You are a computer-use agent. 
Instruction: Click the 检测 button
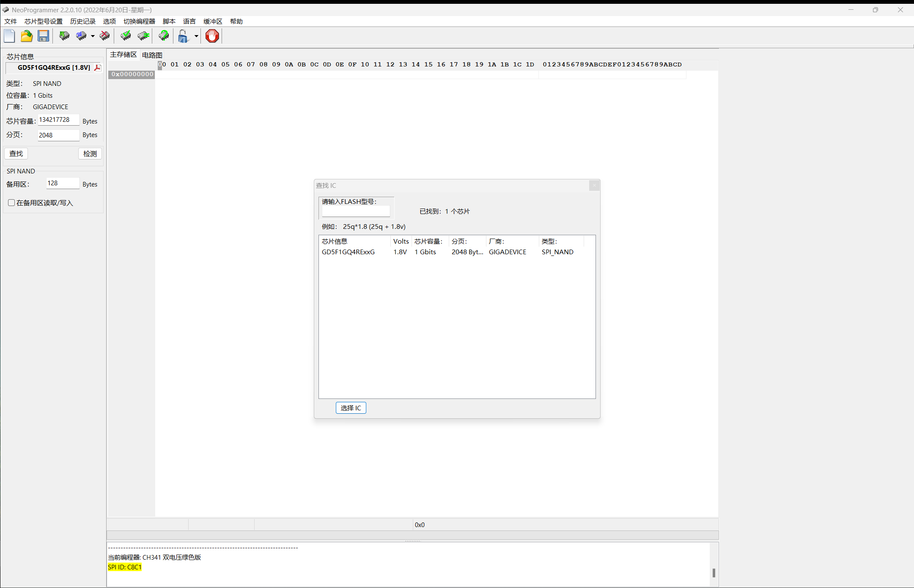point(90,154)
